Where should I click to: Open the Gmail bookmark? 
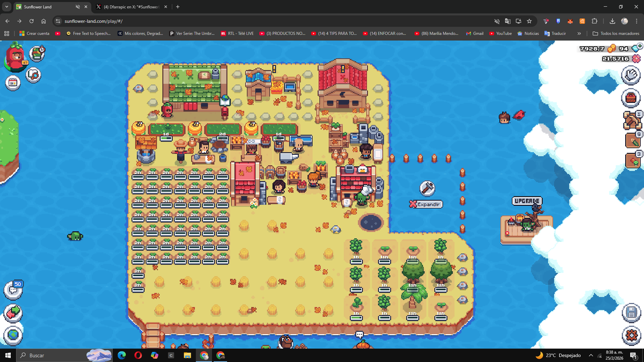474,33
